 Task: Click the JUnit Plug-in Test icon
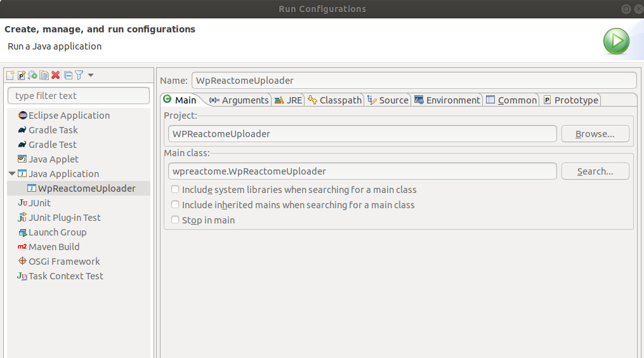tap(22, 217)
